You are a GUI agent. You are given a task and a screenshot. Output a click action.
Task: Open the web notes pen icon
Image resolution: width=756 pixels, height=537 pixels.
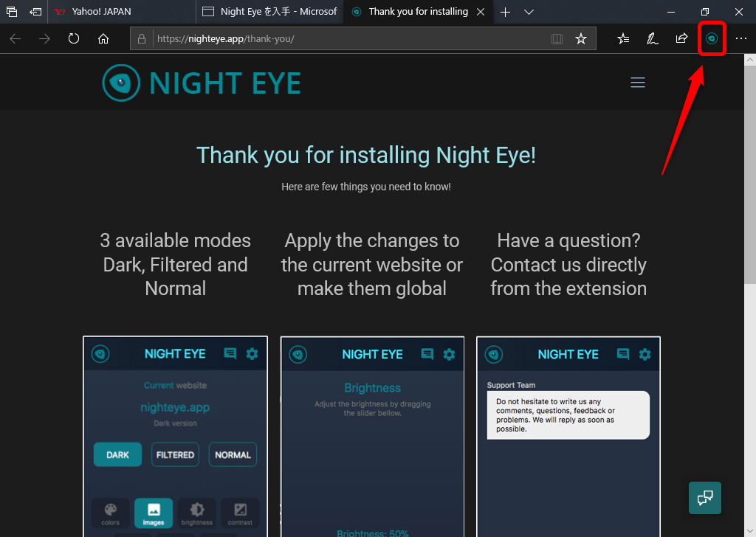pos(653,39)
